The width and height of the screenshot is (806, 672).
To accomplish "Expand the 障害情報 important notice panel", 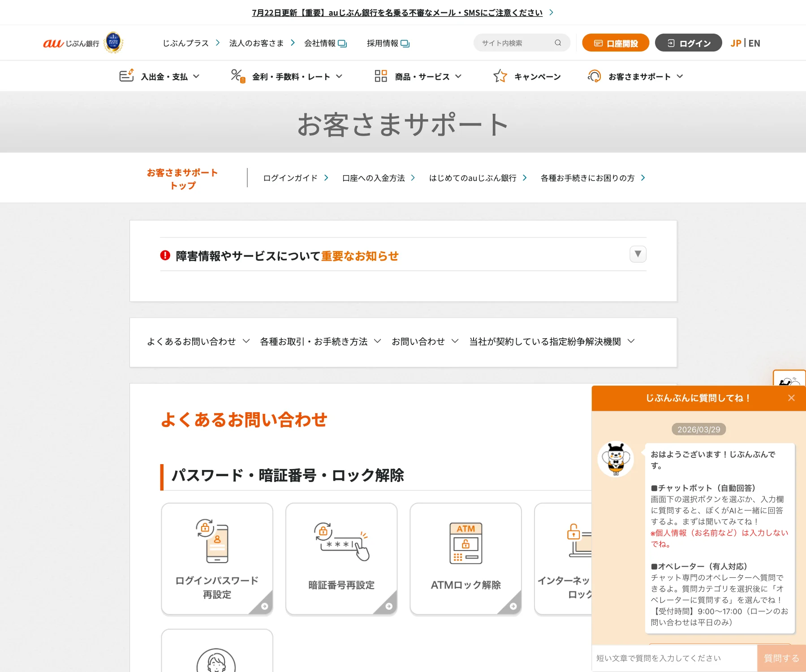I will pos(637,254).
